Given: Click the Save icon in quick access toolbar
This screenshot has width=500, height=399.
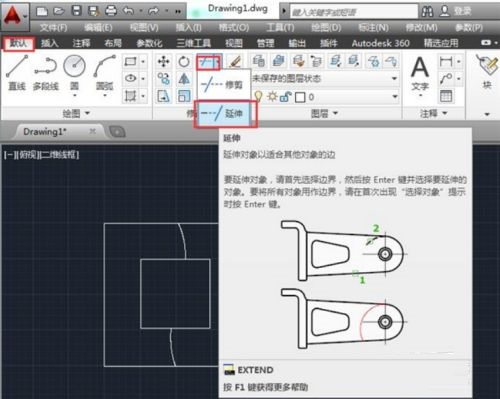Looking at the screenshot, I should coord(77,11).
